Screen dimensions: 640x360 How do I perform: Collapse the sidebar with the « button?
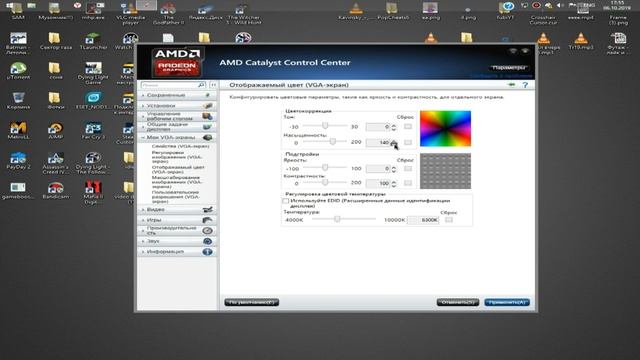point(213,85)
